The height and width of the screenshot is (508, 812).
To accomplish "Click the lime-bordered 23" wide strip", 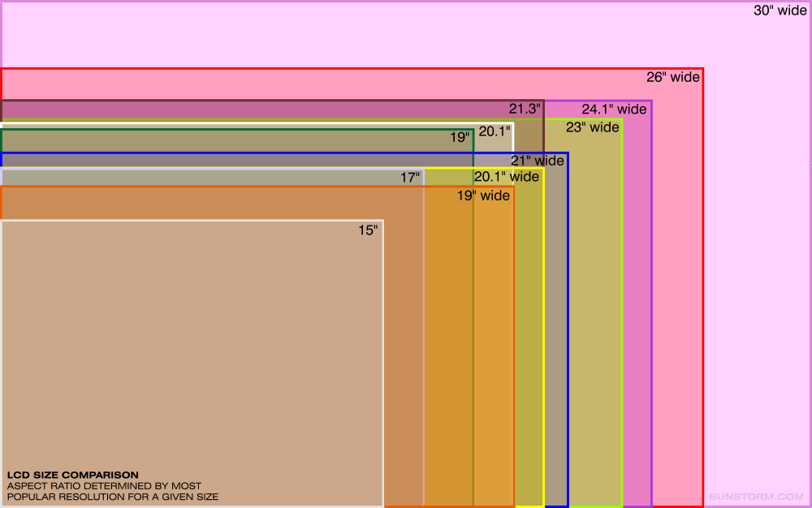I will coord(595,325).
